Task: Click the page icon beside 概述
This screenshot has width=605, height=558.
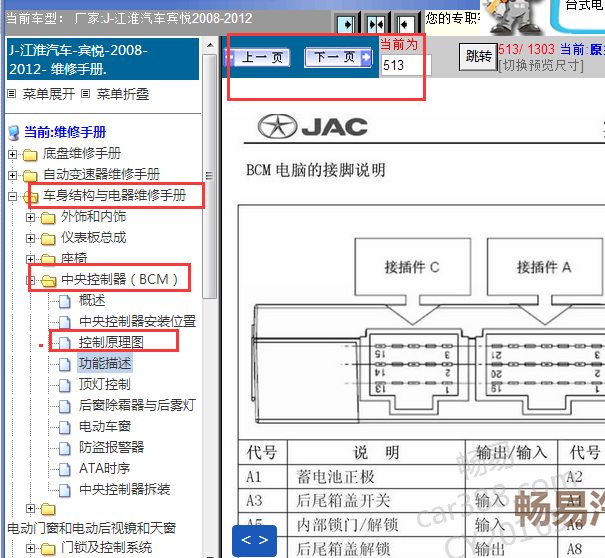Action: [x=65, y=301]
